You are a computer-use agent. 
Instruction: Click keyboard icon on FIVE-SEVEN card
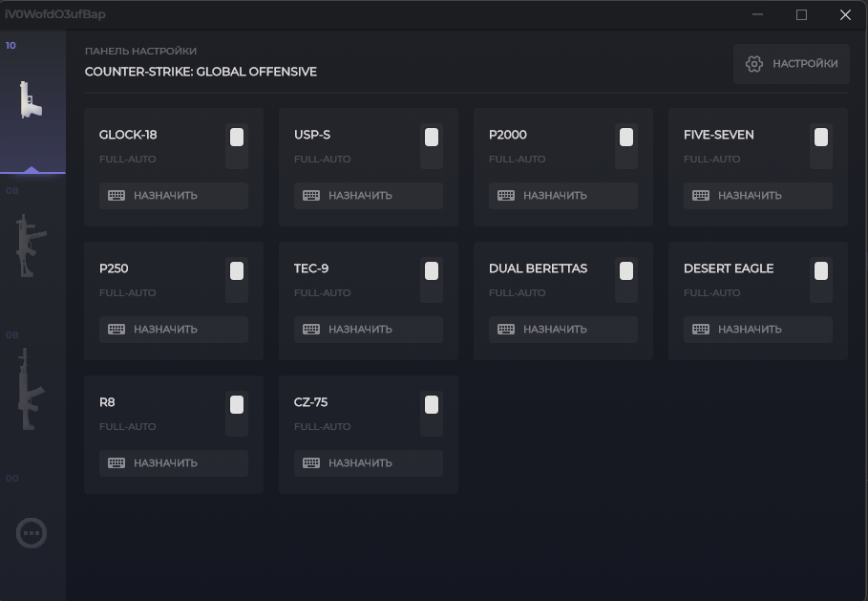[x=701, y=196]
